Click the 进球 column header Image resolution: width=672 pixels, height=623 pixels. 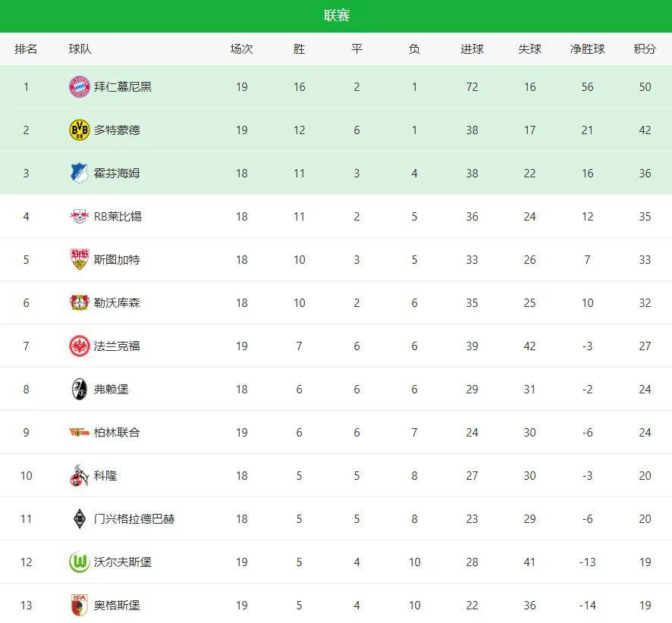coord(472,49)
